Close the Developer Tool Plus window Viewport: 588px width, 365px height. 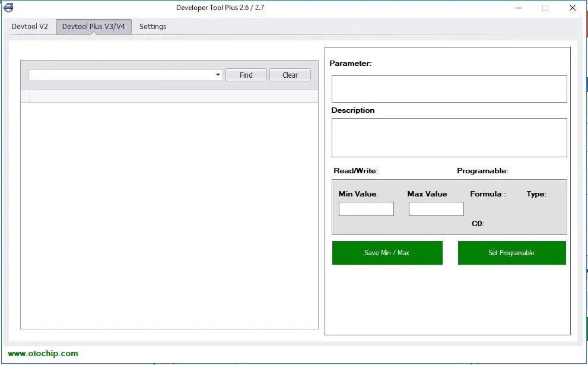(x=572, y=8)
